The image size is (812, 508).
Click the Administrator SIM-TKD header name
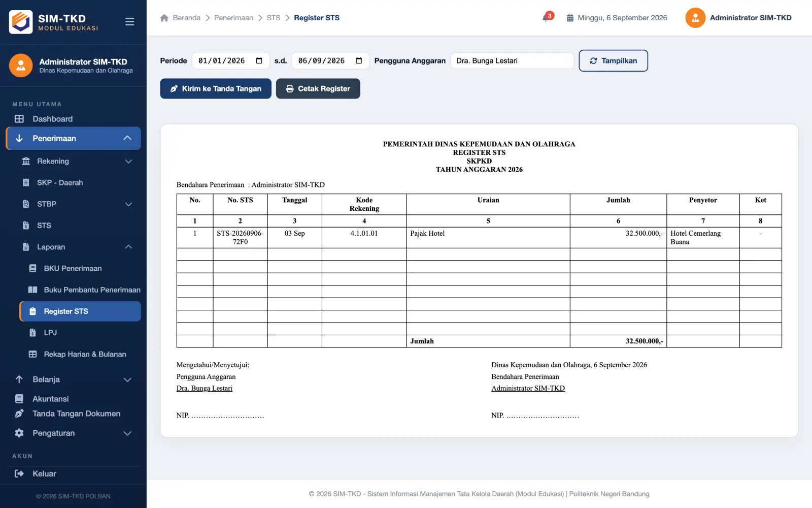pyautogui.click(x=751, y=18)
